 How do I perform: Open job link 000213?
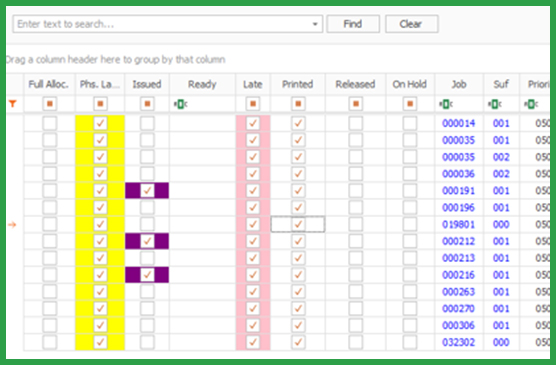(x=458, y=258)
